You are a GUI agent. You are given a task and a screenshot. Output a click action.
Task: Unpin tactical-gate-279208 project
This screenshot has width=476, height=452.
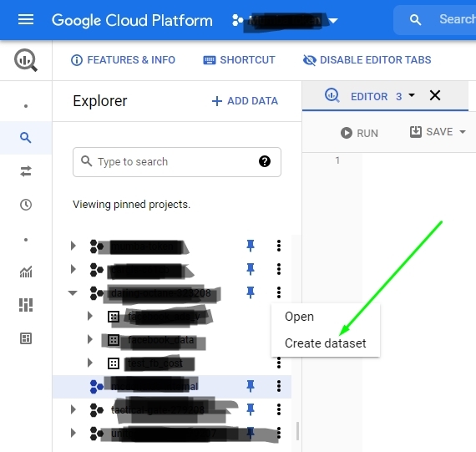point(251,409)
